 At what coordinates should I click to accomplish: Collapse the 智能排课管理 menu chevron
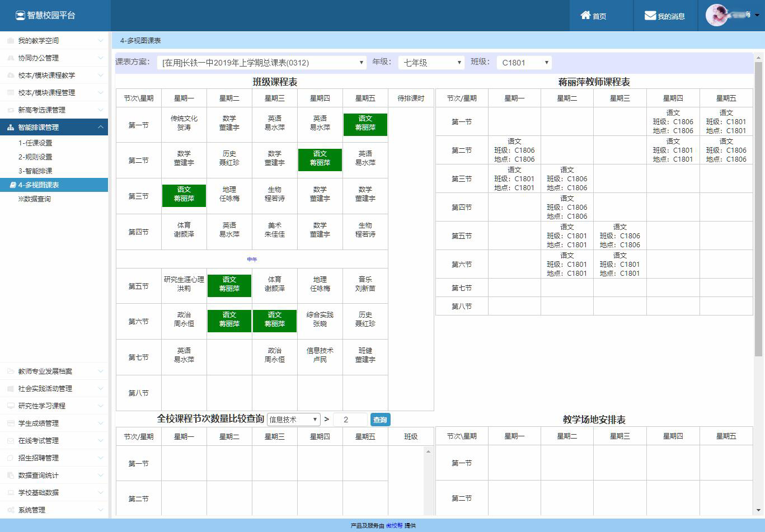click(101, 128)
